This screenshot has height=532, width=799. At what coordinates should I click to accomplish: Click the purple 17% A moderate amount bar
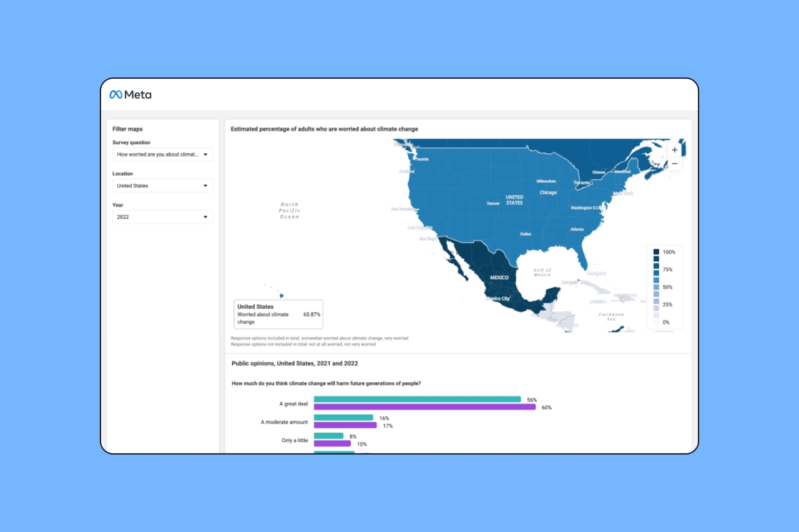pos(345,425)
